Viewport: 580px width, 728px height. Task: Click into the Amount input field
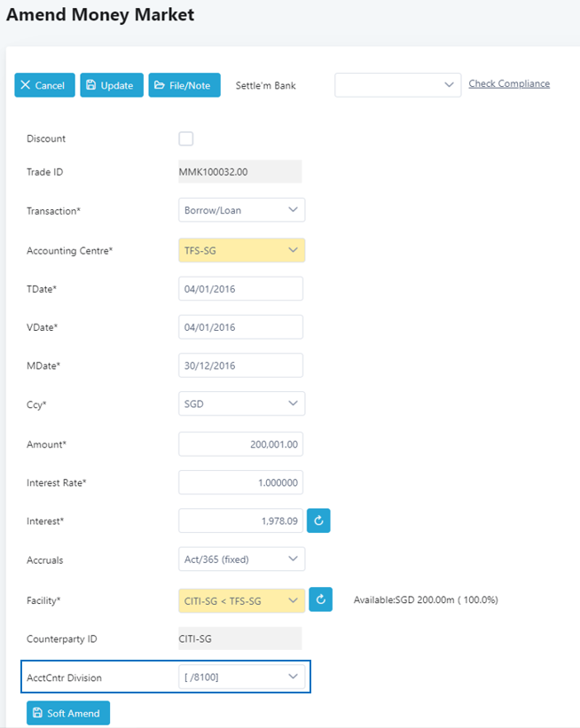[x=241, y=444]
